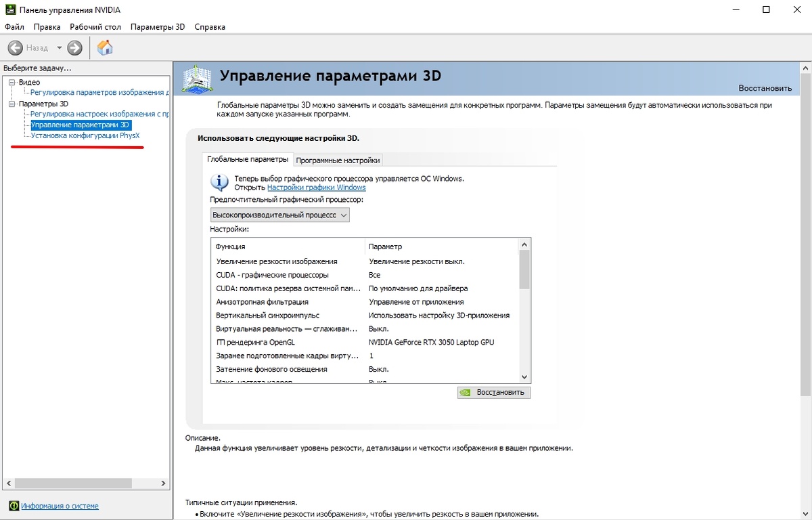The image size is (812, 520).
Task: Collapse the Параметры 3D tree node
Action: [12, 104]
